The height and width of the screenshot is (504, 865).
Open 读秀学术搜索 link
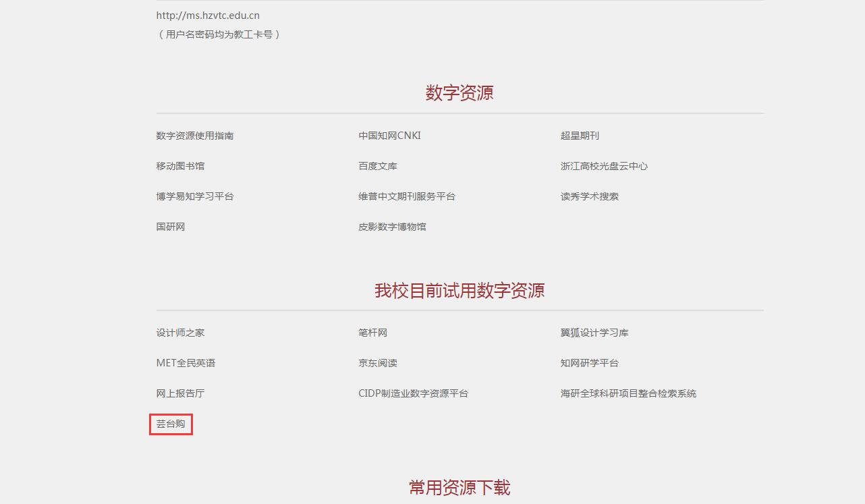[x=589, y=196]
